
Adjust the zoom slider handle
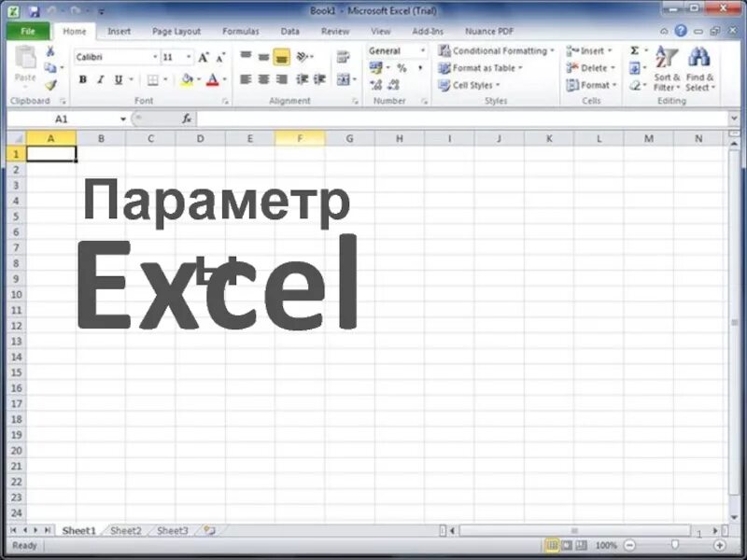tap(674, 545)
